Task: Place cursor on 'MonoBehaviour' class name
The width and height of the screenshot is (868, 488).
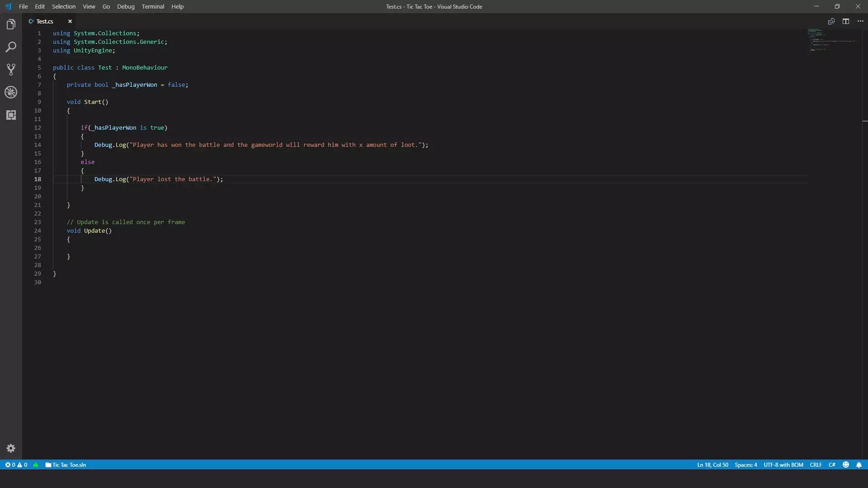Action: [x=145, y=68]
